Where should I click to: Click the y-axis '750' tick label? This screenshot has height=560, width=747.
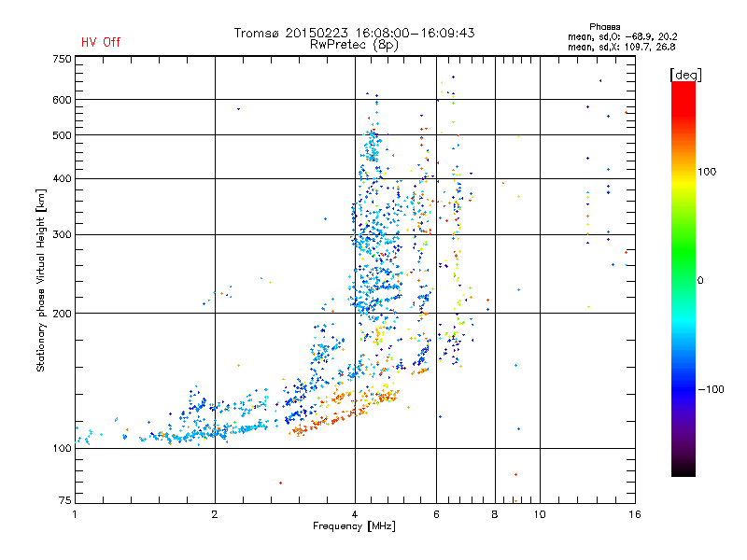coord(62,59)
